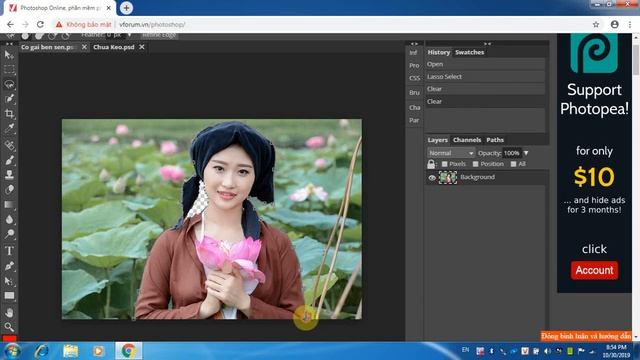Image resolution: width=640 pixels, height=360 pixels.
Task: Switch to 'Co gai ben sen' document tab
Action: coord(47,47)
